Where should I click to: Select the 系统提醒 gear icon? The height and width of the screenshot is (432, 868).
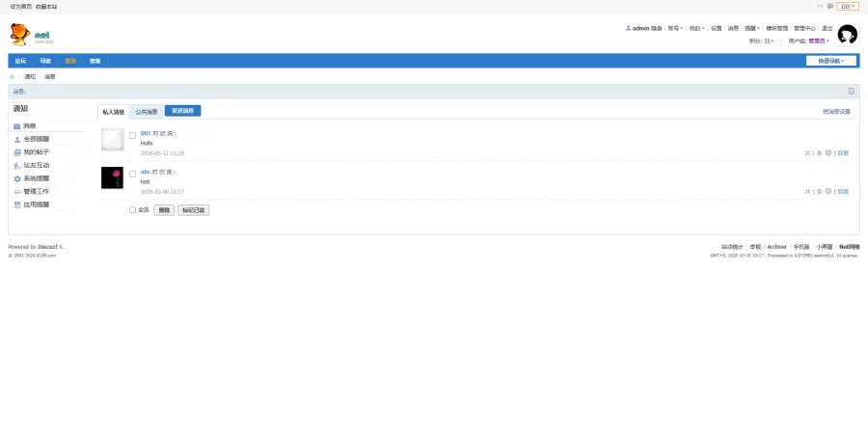tap(17, 178)
